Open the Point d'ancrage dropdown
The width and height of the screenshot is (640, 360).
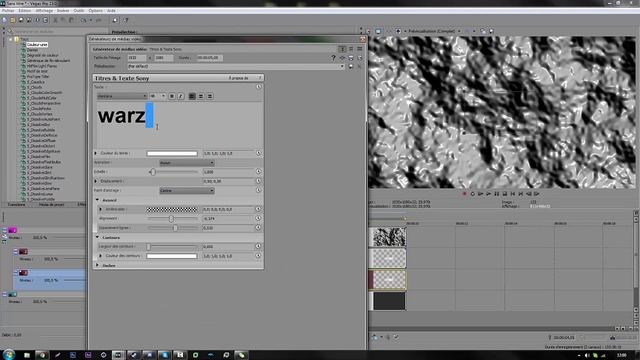187,191
